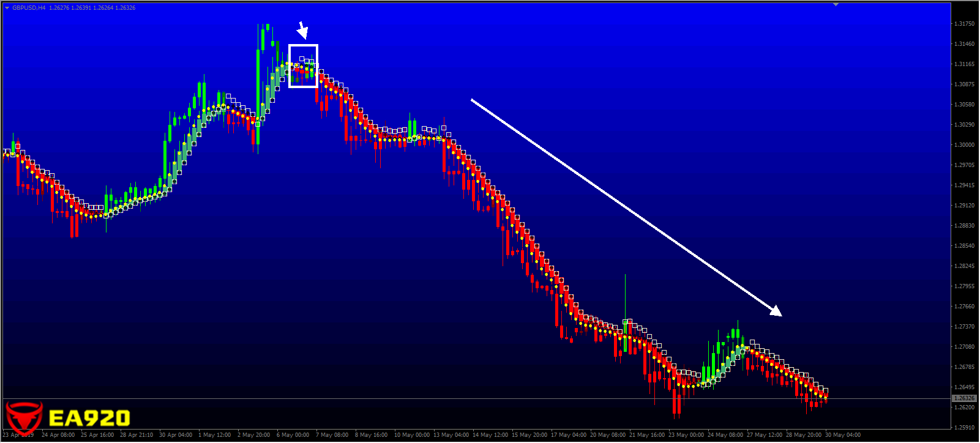Click the 14 May 12:00 time label
This screenshot has width=980, height=443.
[x=490, y=435]
